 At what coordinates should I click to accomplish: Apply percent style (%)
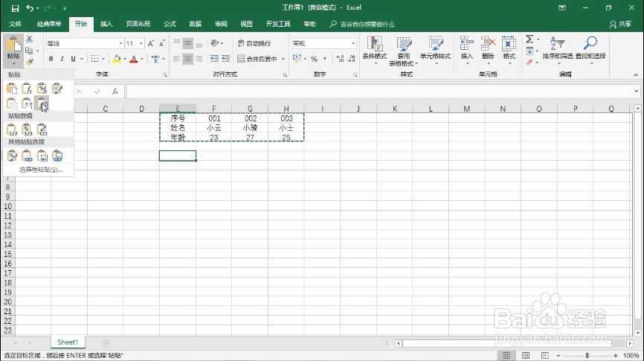click(315, 59)
